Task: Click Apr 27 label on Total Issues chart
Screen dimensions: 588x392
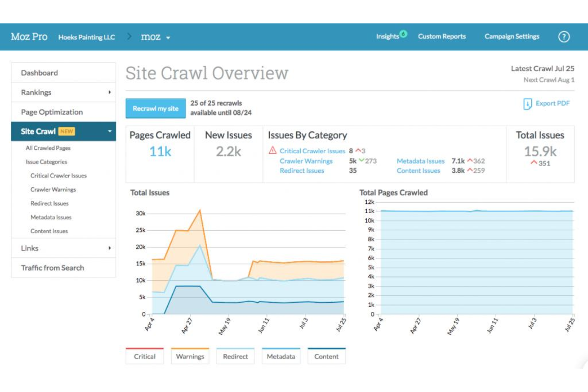Action: click(186, 326)
